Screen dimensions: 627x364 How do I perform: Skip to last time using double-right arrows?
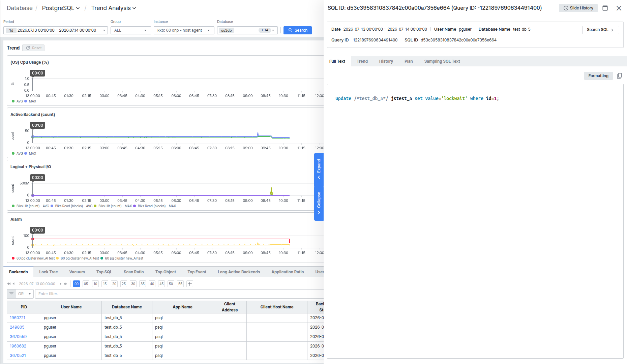click(x=65, y=284)
